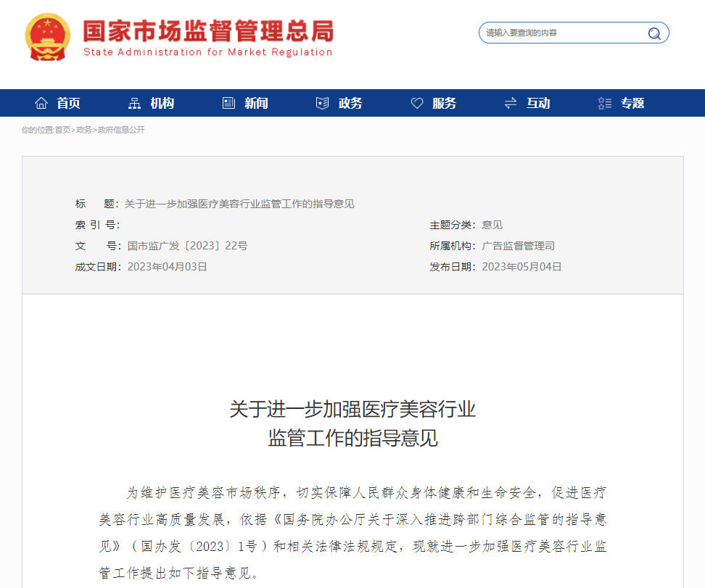Image resolution: width=705 pixels, height=588 pixels.
Task: Click the newspaper icon beside 新闻
Action: (x=229, y=103)
